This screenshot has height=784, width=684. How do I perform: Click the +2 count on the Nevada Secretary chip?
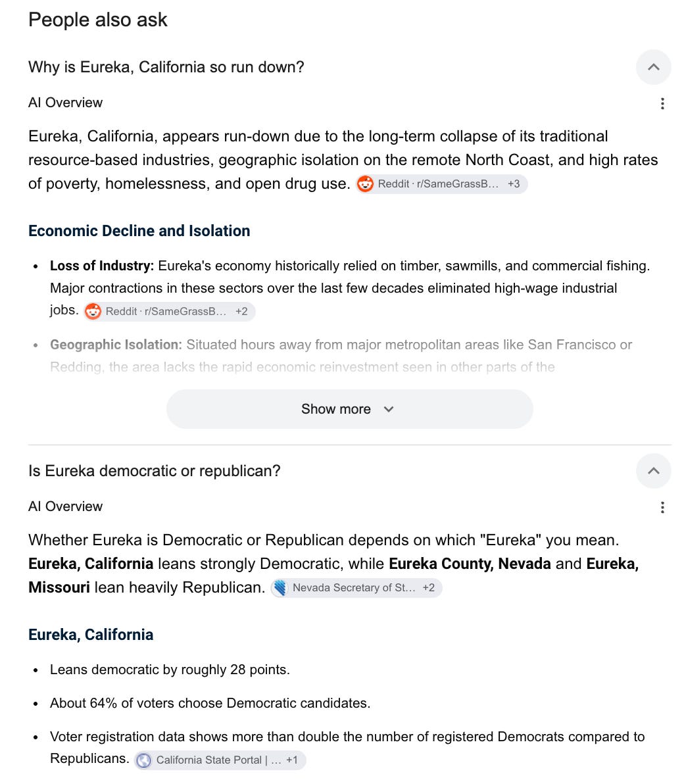pyautogui.click(x=429, y=588)
